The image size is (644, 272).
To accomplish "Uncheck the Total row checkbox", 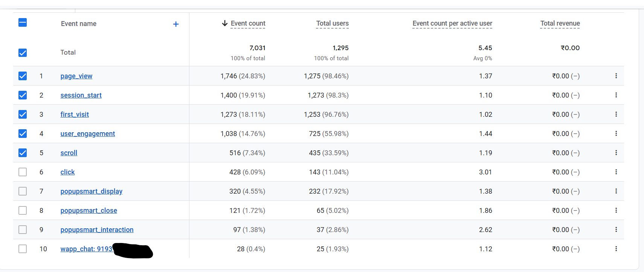I will [23, 53].
